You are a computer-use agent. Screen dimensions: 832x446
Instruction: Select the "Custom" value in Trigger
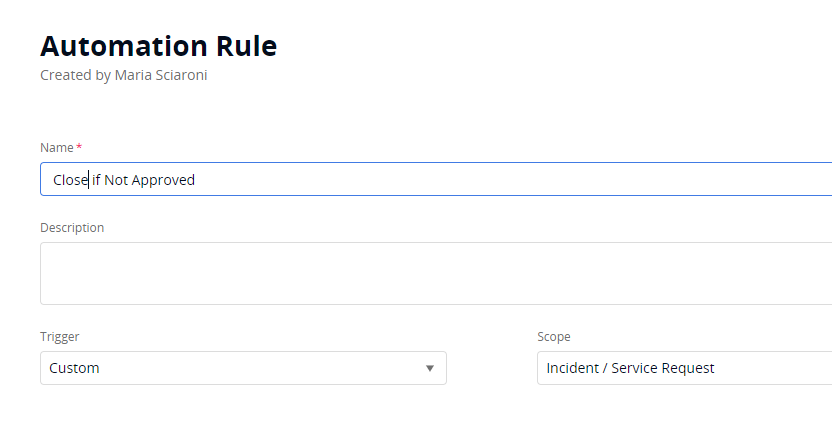tap(75, 368)
